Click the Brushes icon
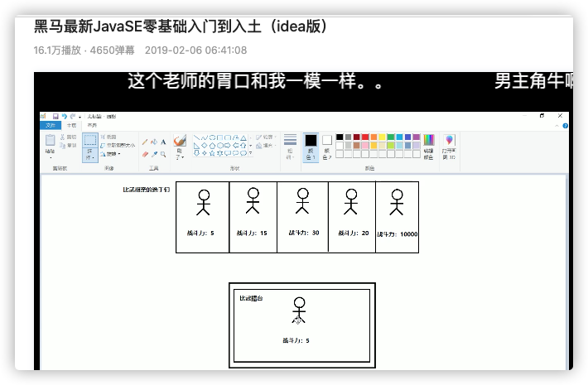The width and height of the screenshot is (588, 385). click(180, 141)
